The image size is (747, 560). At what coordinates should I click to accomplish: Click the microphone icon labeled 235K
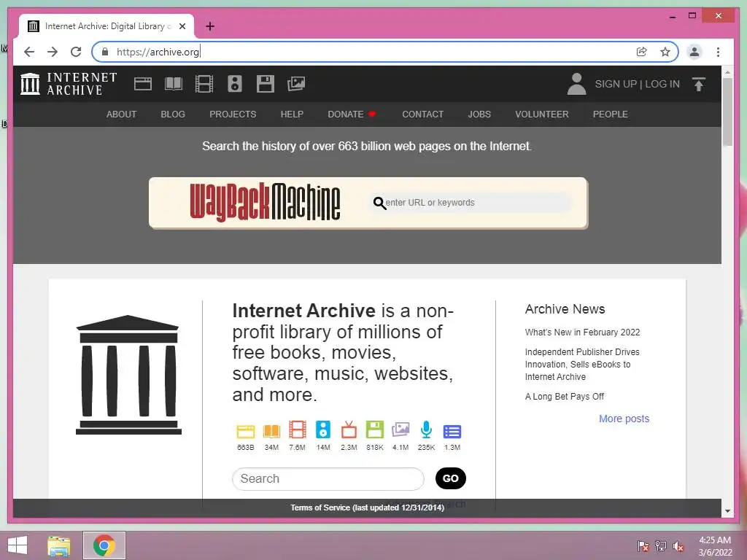tap(426, 430)
